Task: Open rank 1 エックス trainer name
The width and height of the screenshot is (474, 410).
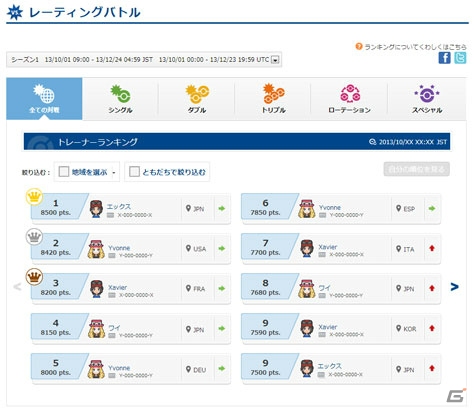Action: point(119,207)
